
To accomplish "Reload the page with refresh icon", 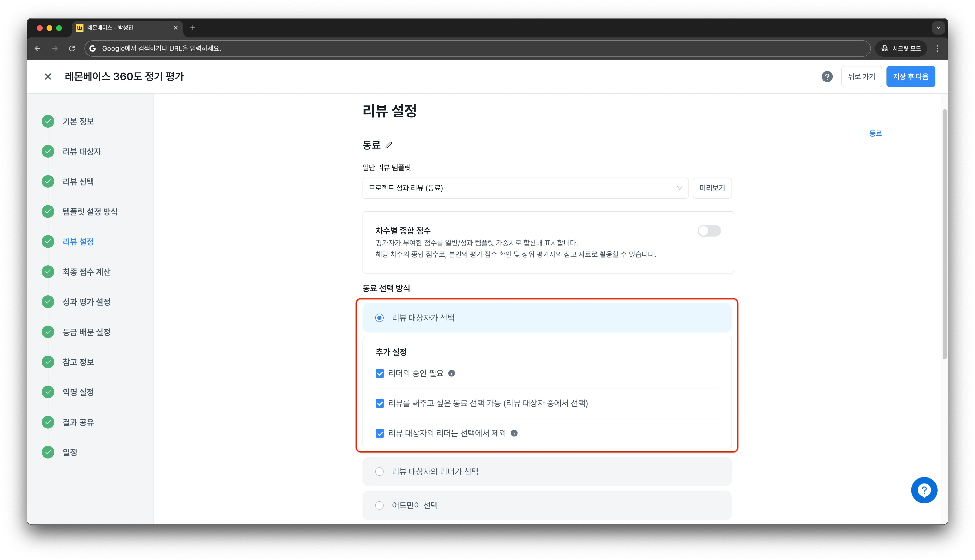I will click(72, 48).
